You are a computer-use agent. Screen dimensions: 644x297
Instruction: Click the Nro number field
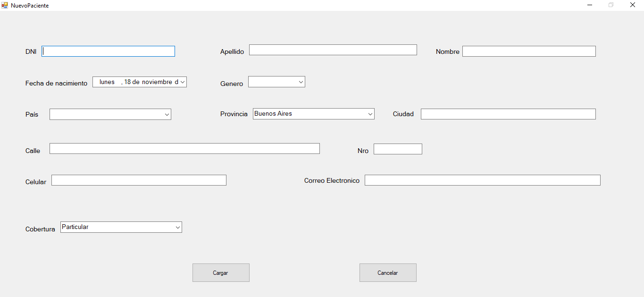coord(398,149)
